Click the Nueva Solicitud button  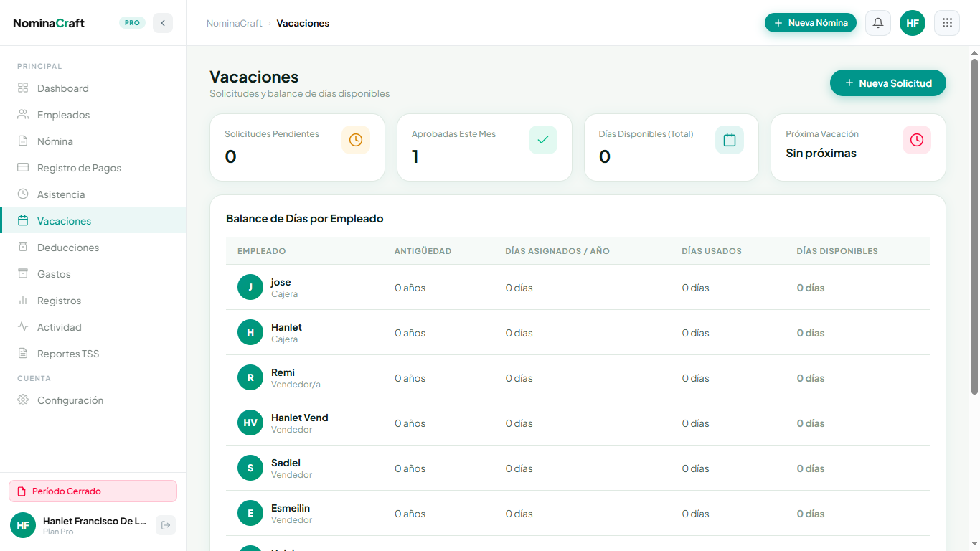(x=888, y=83)
